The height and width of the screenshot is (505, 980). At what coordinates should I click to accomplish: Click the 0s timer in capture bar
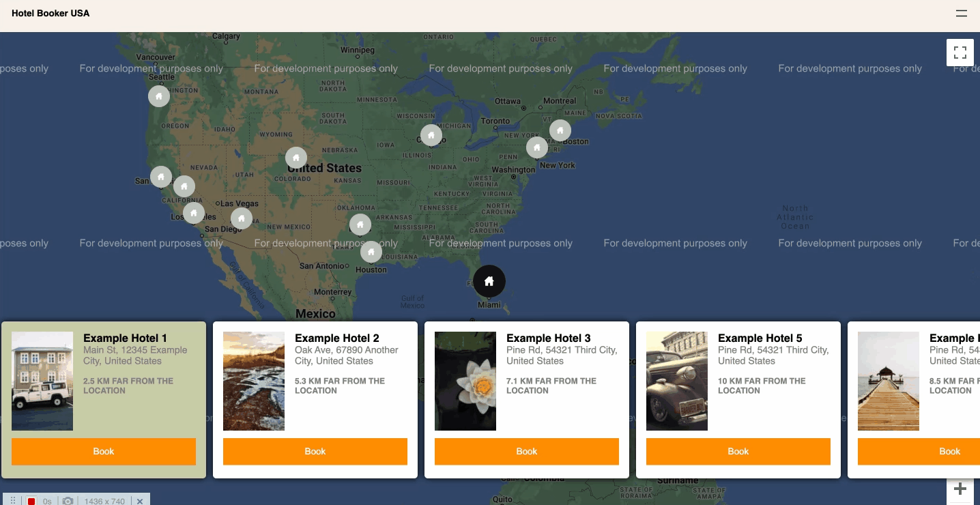point(47,502)
